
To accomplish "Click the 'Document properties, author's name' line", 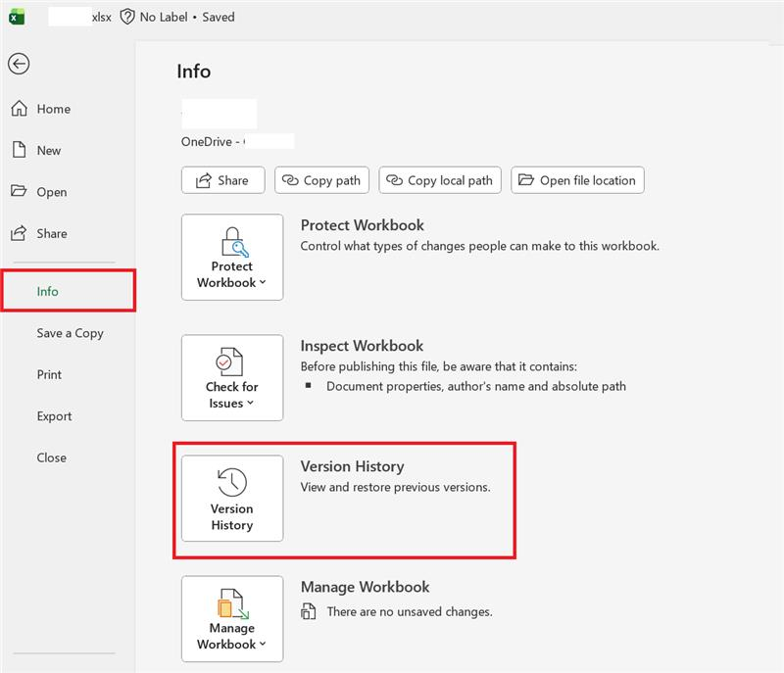I will point(476,386).
